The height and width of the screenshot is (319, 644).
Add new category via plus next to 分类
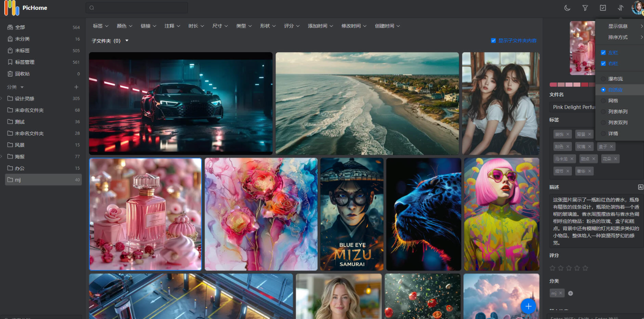tap(76, 87)
